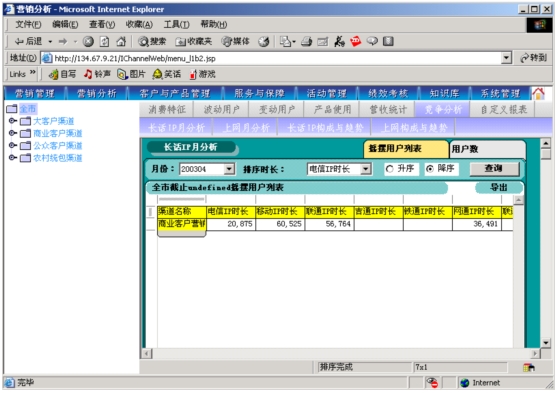The image size is (558, 393).
Task: Open the 排序时长 sort field dropdown
Action: pos(366,169)
